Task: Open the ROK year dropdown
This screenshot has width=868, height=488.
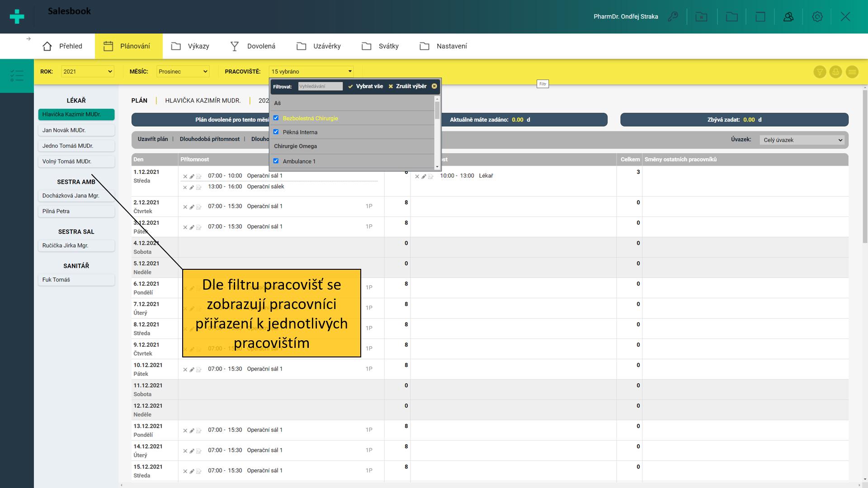Action: click(87, 71)
